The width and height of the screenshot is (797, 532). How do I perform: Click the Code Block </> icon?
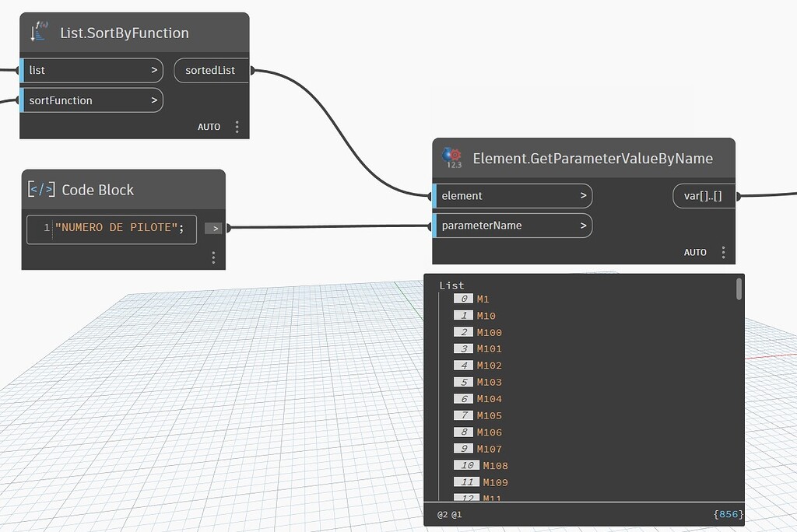(x=43, y=188)
